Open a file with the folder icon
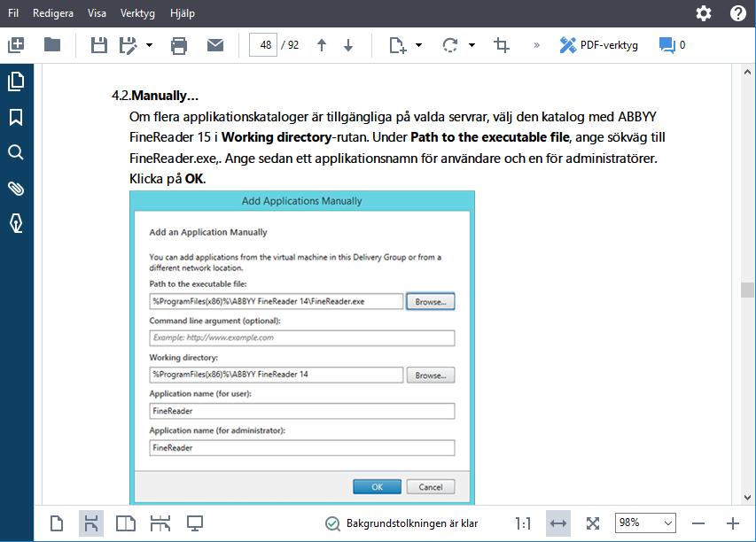The width and height of the screenshot is (756, 542). [x=52, y=45]
